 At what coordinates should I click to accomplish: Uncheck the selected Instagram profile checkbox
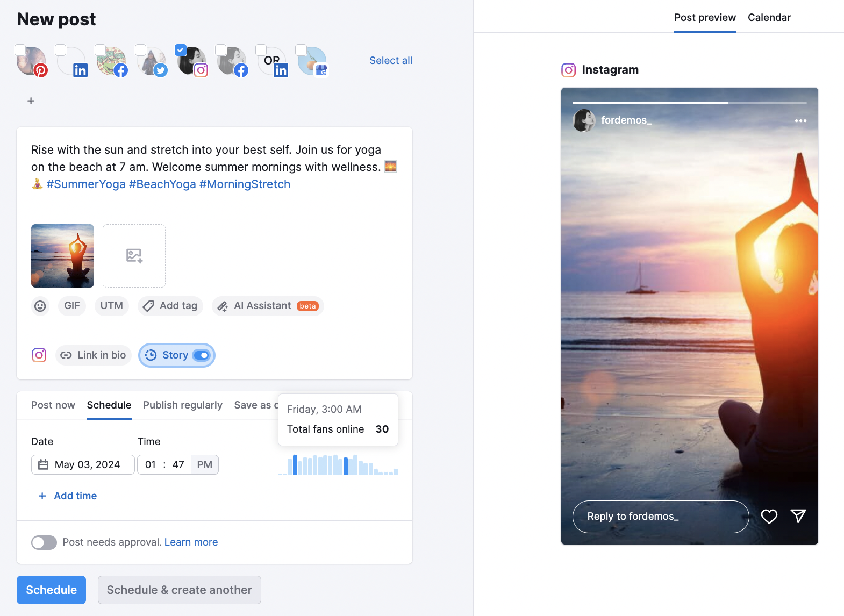(181, 50)
